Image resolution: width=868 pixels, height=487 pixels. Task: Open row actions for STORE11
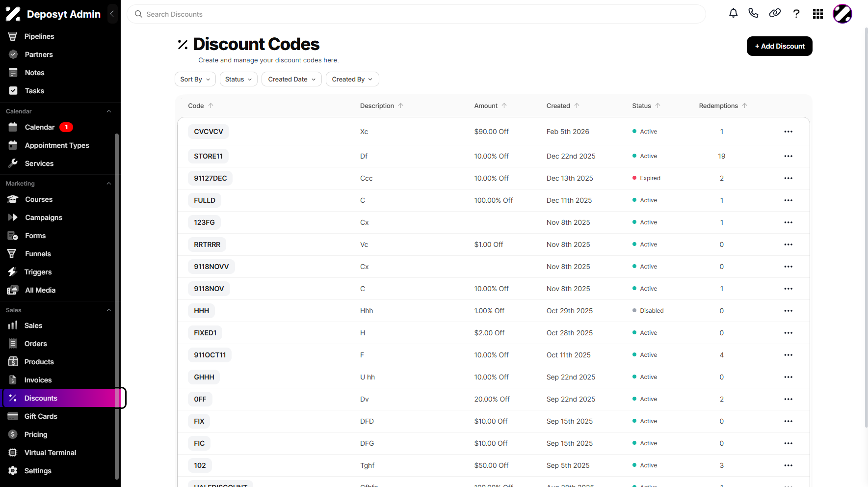point(789,156)
